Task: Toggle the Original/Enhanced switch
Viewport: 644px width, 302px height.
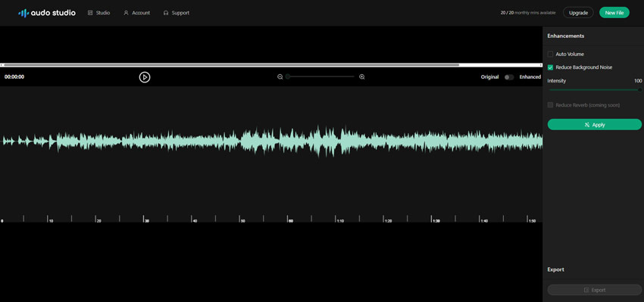Action: pyautogui.click(x=509, y=77)
